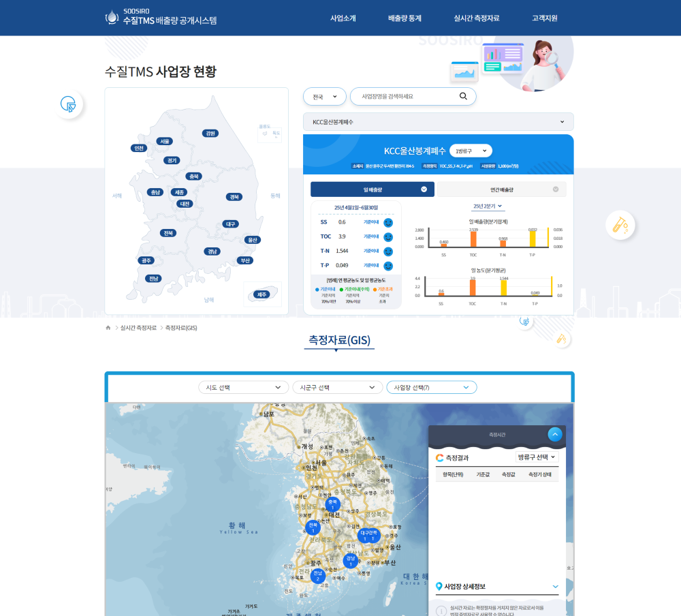This screenshot has height=616, width=681.
Task: Click the SOOSIRO water drop logo
Action: (x=112, y=18)
